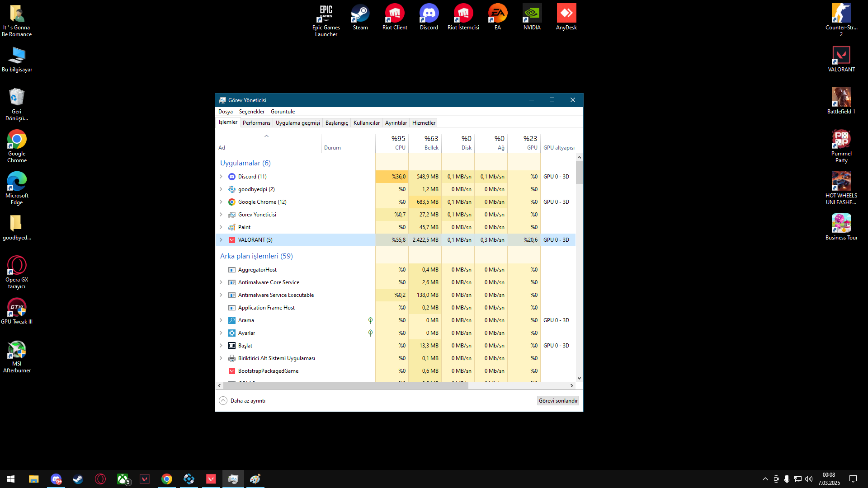868x488 pixels.
Task: Switch to the Performans tab
Action: pyautogui.click(x=256, y=123)
